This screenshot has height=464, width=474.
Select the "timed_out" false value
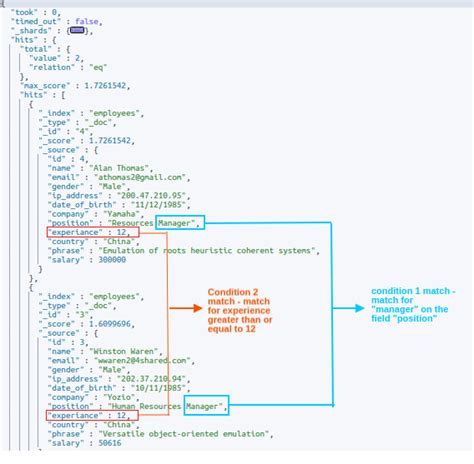87,21
